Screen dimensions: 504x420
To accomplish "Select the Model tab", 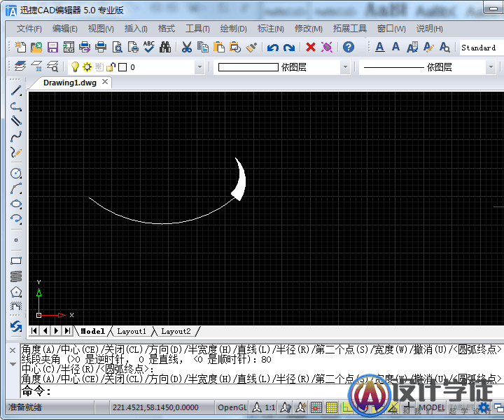I will tap(92, 331).
